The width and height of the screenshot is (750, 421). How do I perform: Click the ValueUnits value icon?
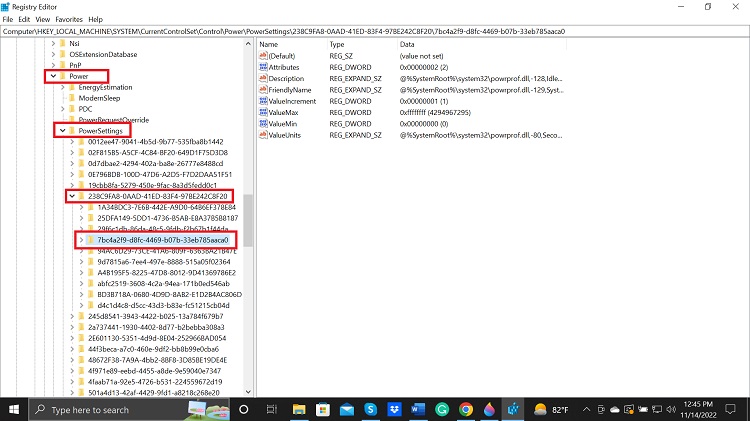(262, 135)
